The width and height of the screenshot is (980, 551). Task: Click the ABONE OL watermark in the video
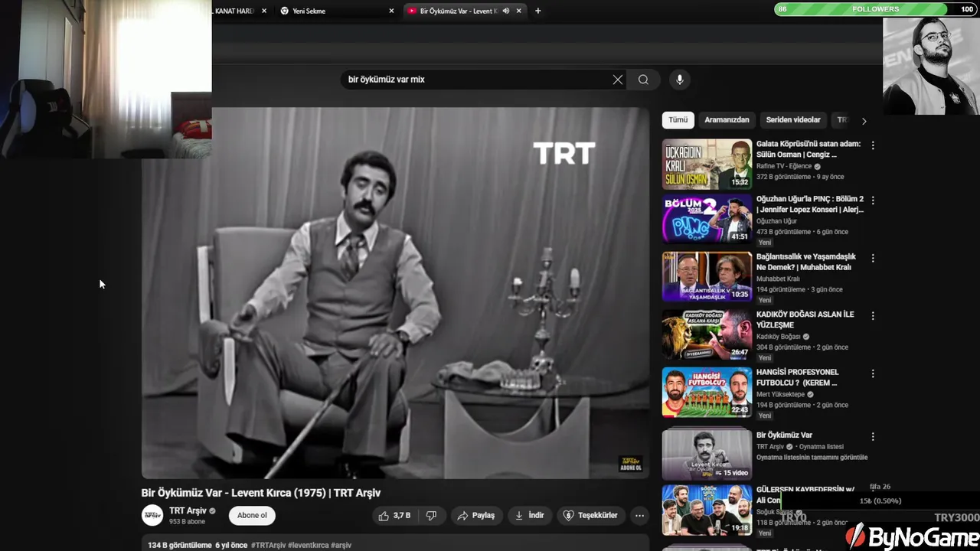(x=630, y=464)
